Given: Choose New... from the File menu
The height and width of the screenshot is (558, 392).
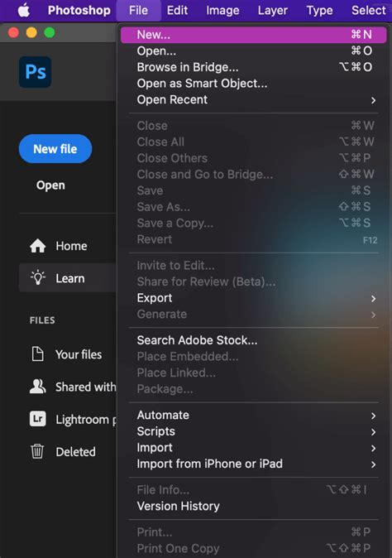Looking at the screenshot, I should coord(253,35).
